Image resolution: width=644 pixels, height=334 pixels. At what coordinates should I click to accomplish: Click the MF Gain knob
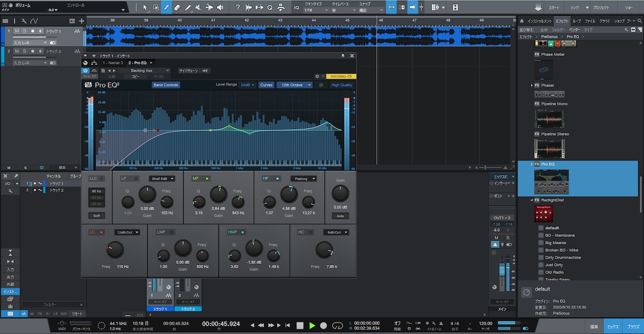218,195
